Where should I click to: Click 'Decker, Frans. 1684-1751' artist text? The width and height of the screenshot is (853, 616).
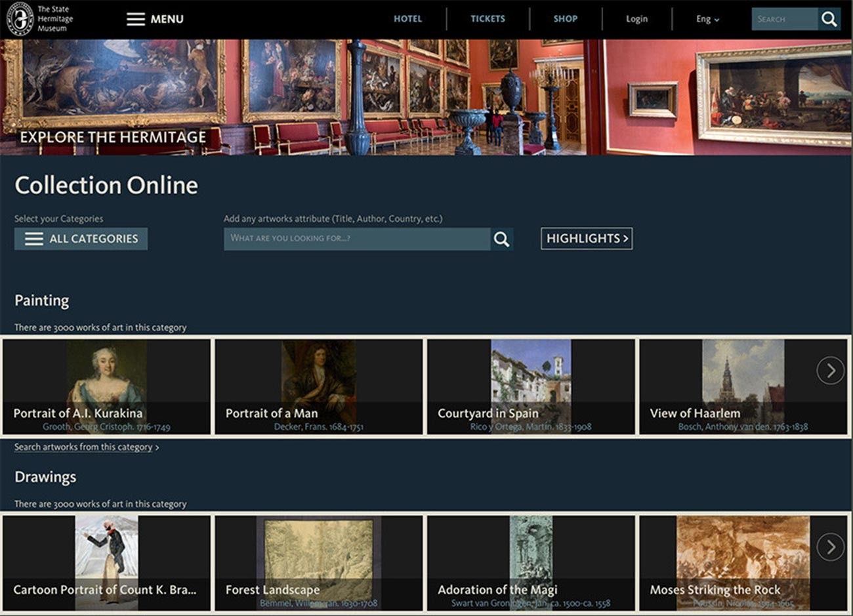point(319,427)
